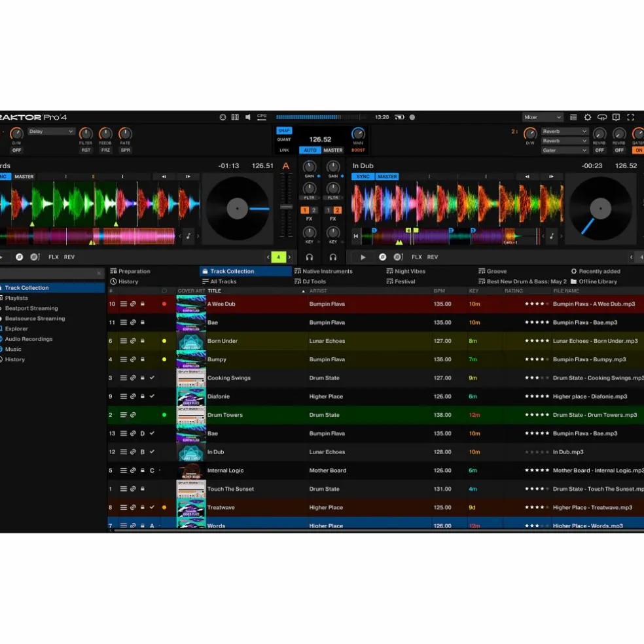Turn off the Gater ON button
The width and height of the screenshot is (644, 644).
(639, 151)
